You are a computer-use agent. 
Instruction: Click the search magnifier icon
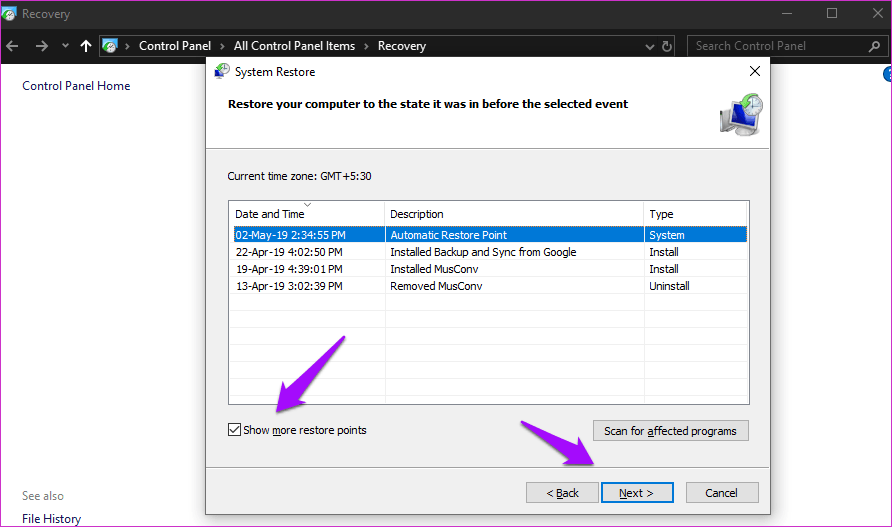(x=874, y=46)
